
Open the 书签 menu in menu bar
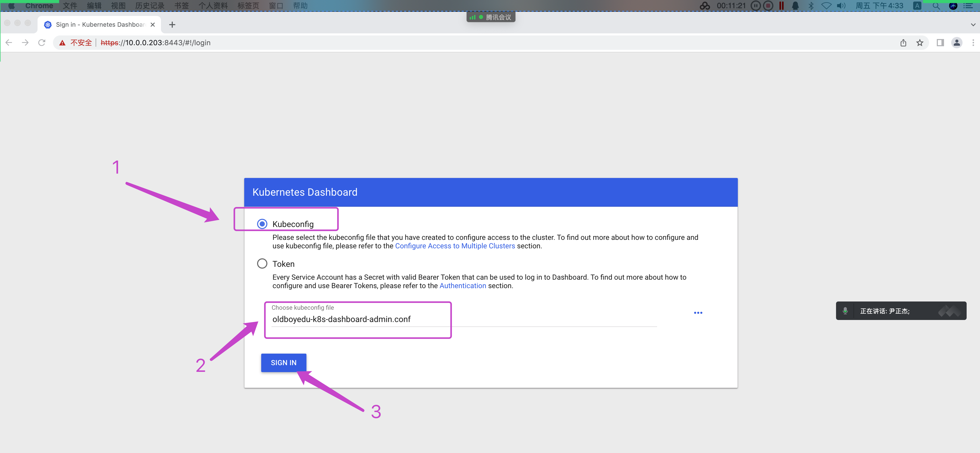181,6
